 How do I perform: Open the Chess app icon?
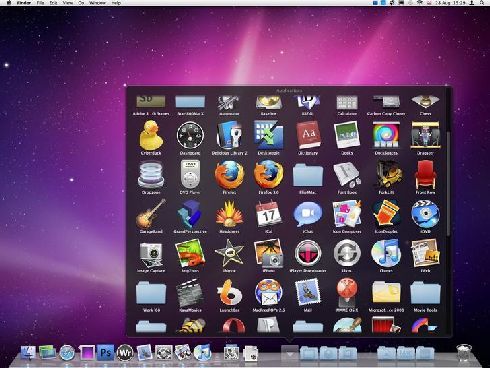[x=425, y=102]
